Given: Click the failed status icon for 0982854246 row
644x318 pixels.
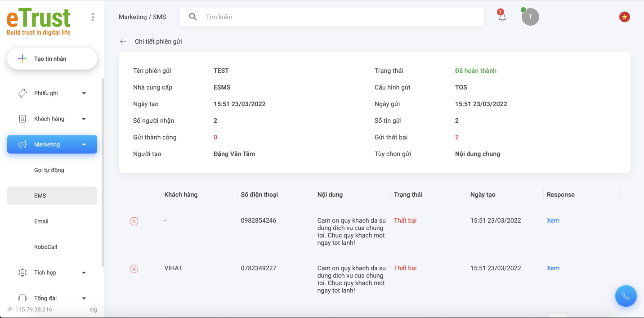Looking at the screenshot, I should (x=134, y=221).
